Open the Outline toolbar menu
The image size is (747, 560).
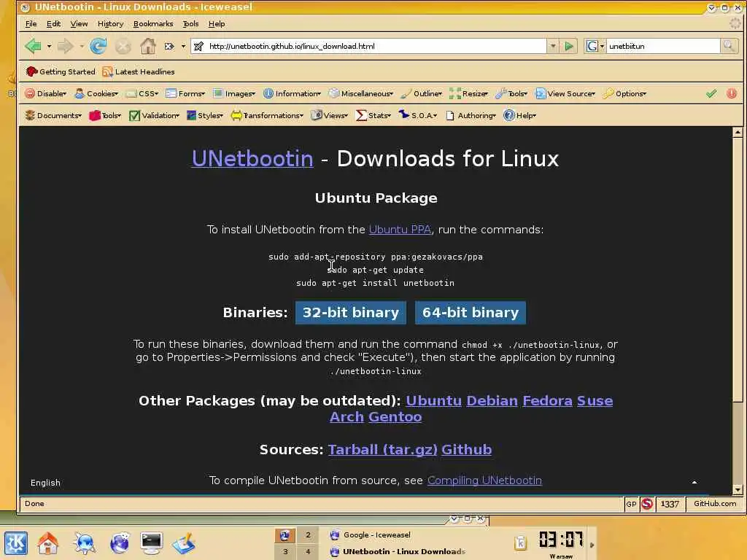pyautogui.click(x=422, y=94)
